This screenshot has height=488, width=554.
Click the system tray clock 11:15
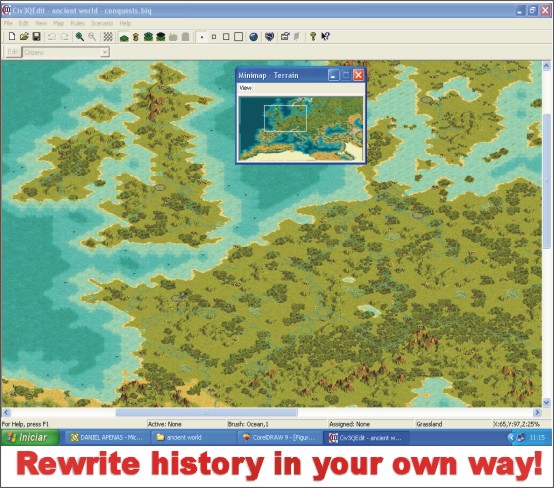coord(537,438)
